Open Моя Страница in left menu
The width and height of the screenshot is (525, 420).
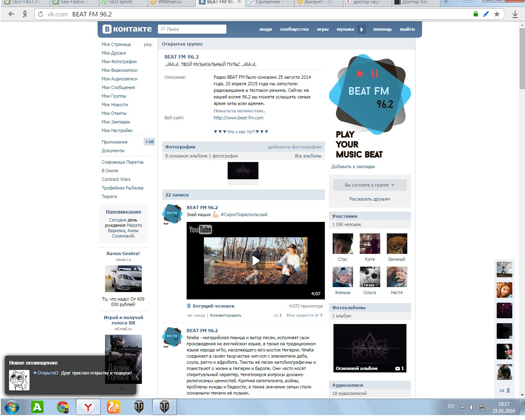coord(116,44)
